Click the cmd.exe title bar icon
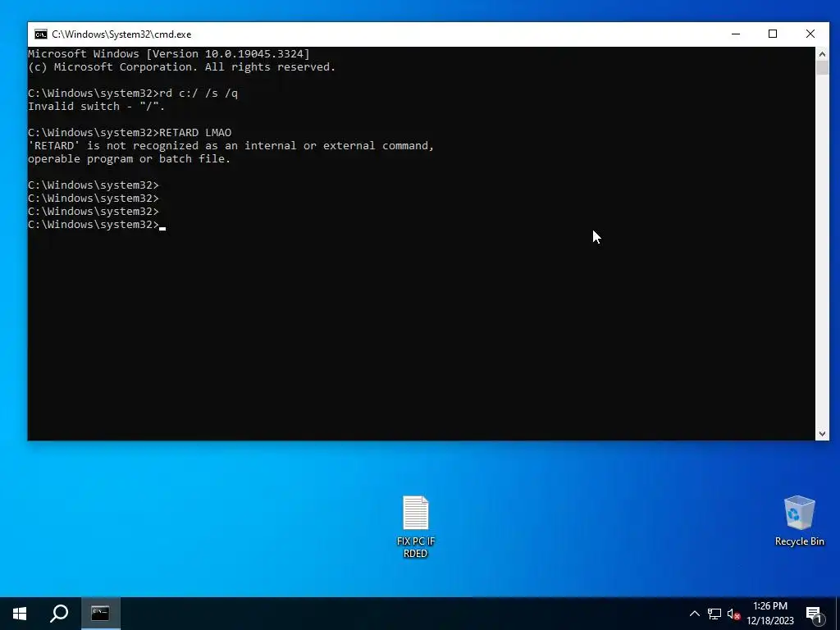The image size is (840, 630). click(41, 34)
